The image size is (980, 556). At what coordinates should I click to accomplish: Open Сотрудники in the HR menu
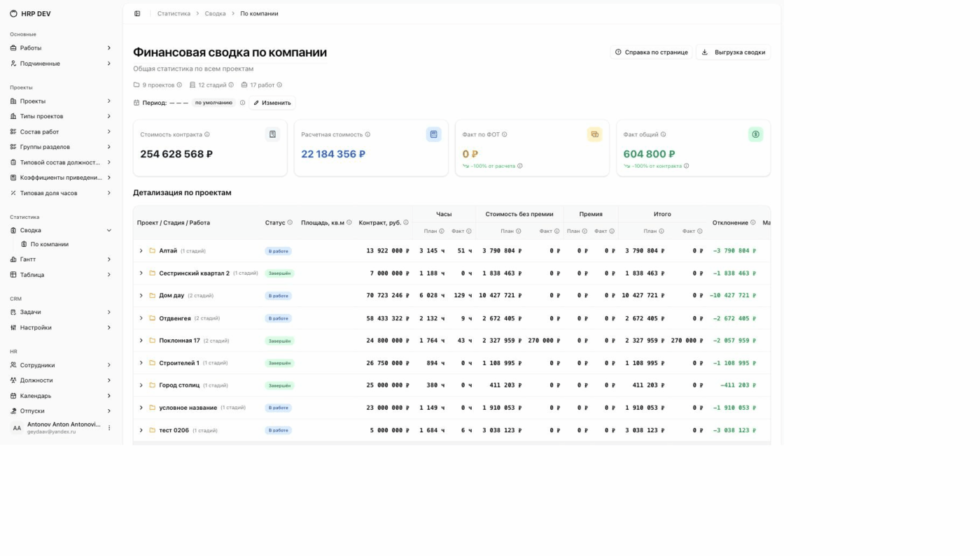point(61,365)
